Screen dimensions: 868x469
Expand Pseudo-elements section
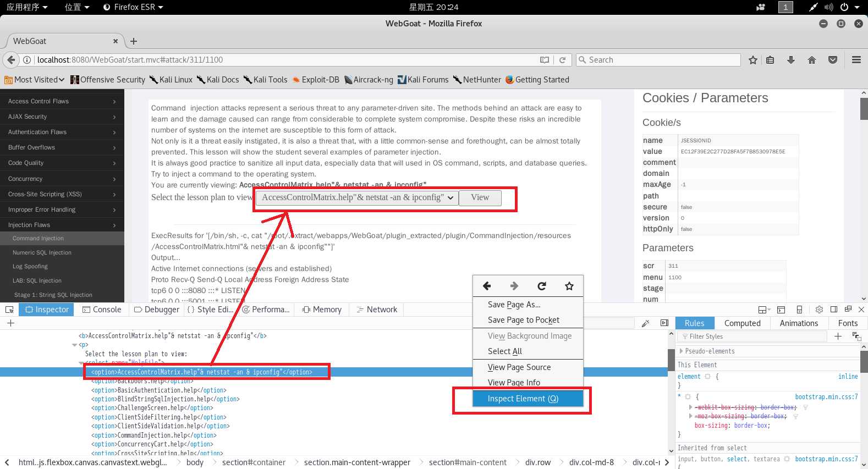682,351
